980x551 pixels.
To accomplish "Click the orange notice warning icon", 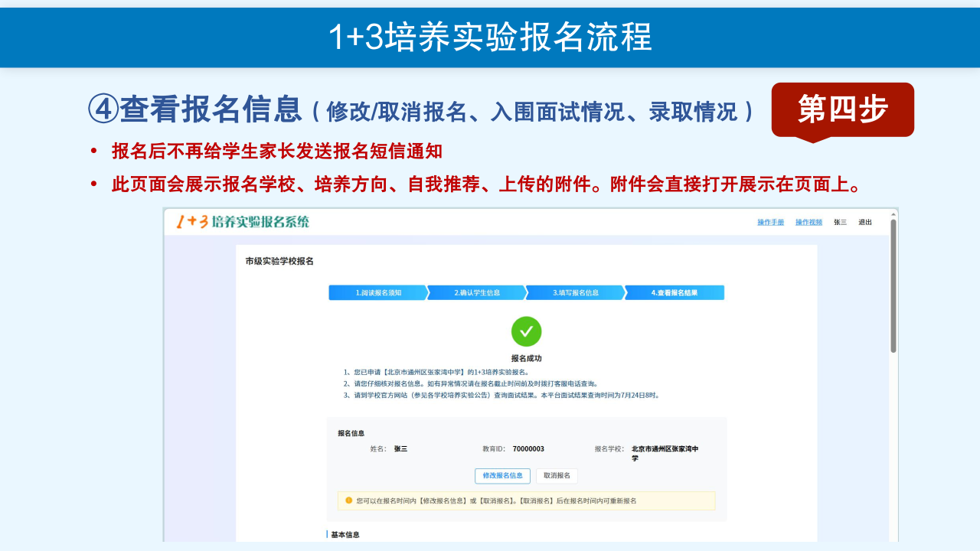I will (x=348, y=500).
